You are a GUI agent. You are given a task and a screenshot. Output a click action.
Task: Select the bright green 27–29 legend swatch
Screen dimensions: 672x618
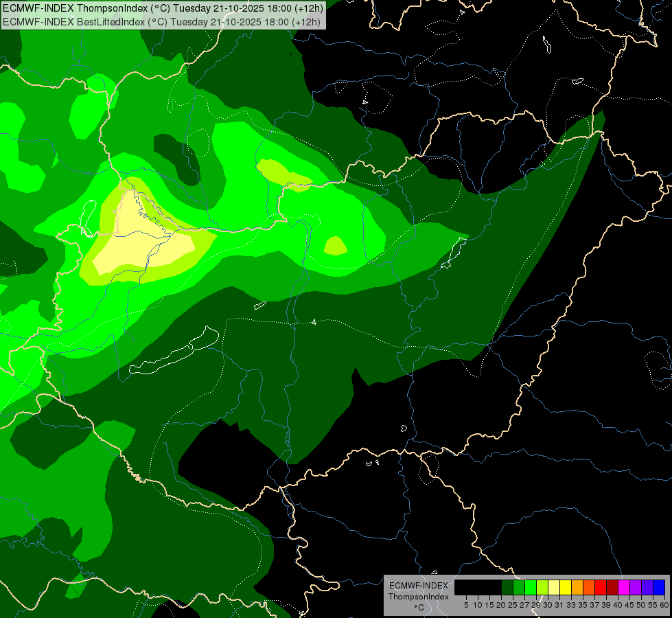(531, 587)
